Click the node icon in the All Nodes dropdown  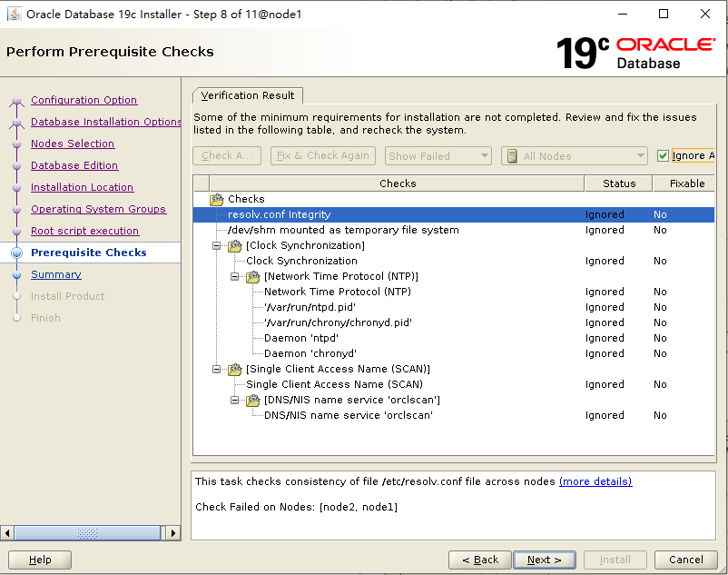[x=512, y=156]
